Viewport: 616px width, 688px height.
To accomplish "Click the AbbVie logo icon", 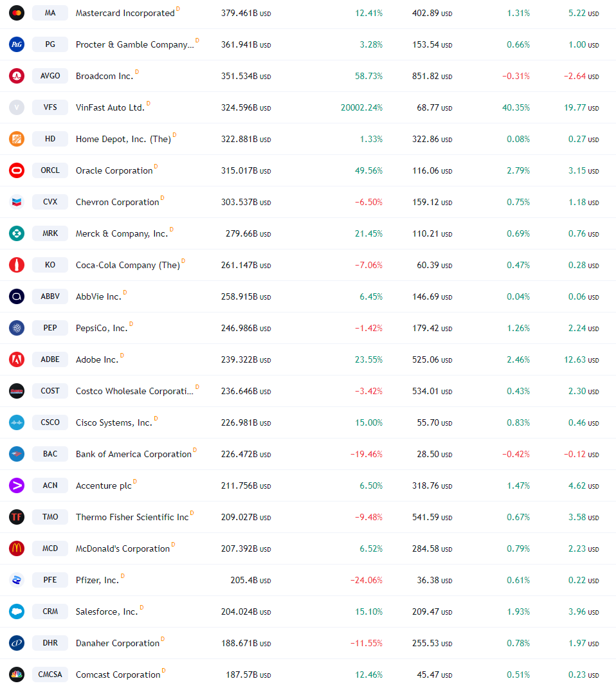I will 17,296.
